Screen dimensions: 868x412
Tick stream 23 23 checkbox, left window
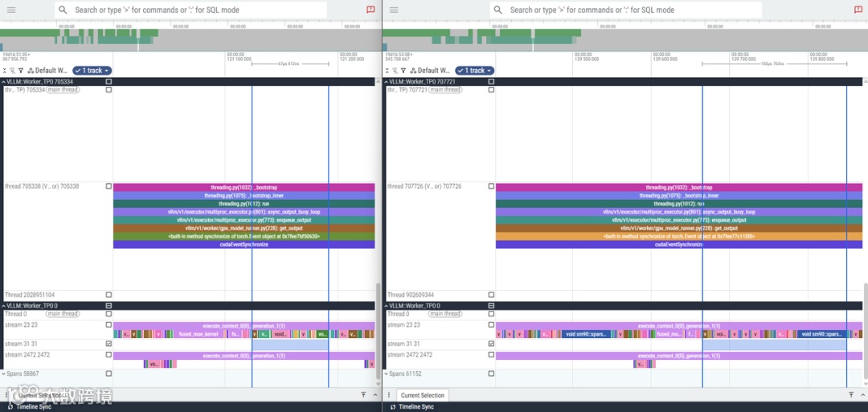coord(109,325)
